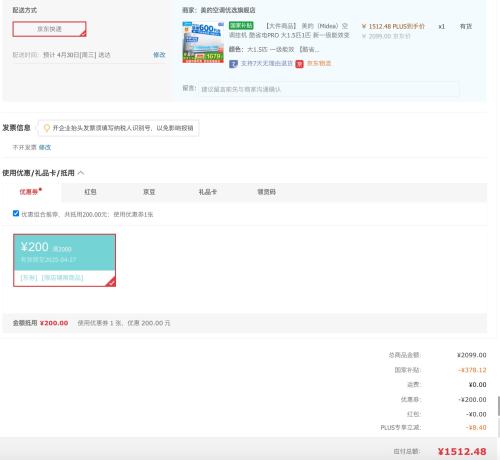Click 修改 next to delivery time
The image size is (500, 460).
click(159, 55)
